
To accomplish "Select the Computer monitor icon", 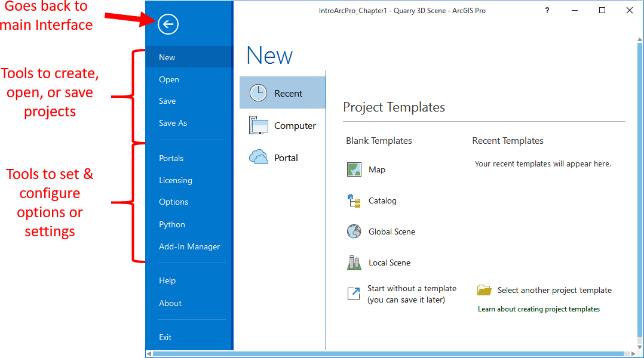I will coord(258,126).
